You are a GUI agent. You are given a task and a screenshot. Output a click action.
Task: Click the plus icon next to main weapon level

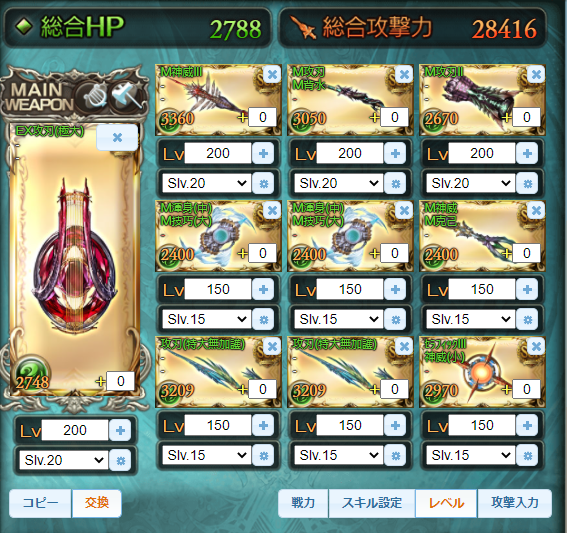120,430
